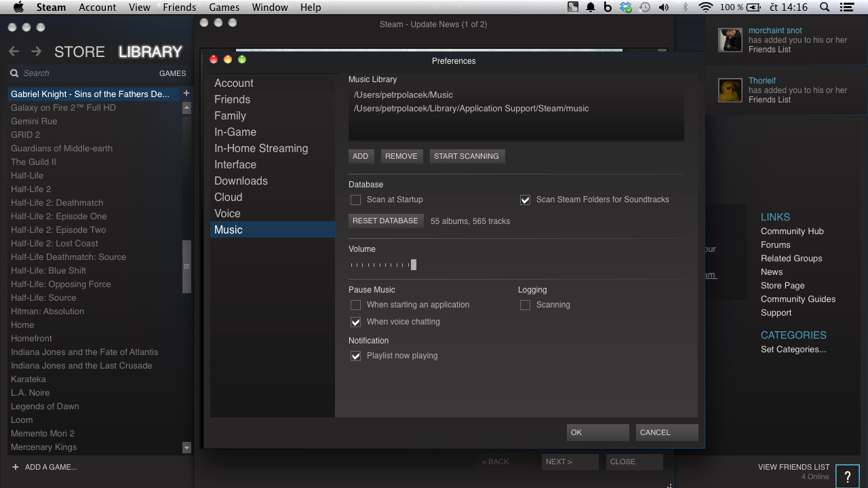The height and width of the screenshot is (488, 868).
Task: Click the Wi-Fi status icon
Action: click(706, 7)
